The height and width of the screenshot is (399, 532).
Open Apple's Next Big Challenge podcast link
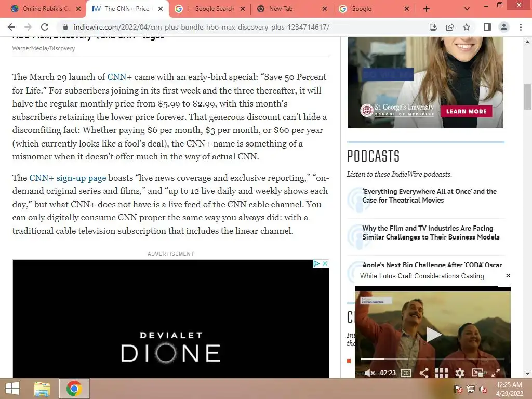pyautogui.click(x=432, y=265)
